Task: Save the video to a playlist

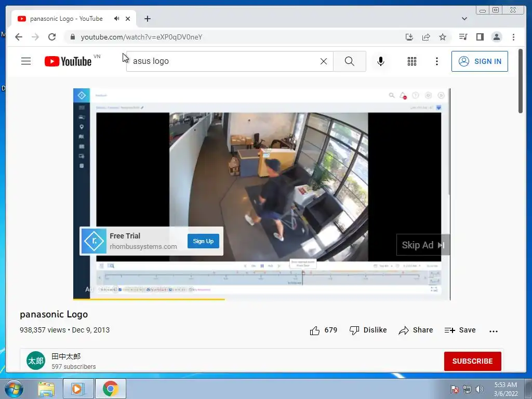Action: (460, 330)
